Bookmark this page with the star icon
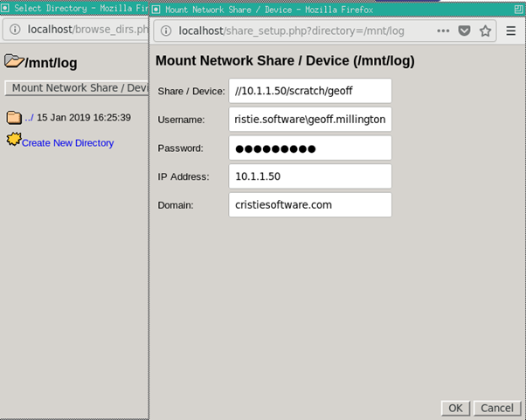 [485, 31]
